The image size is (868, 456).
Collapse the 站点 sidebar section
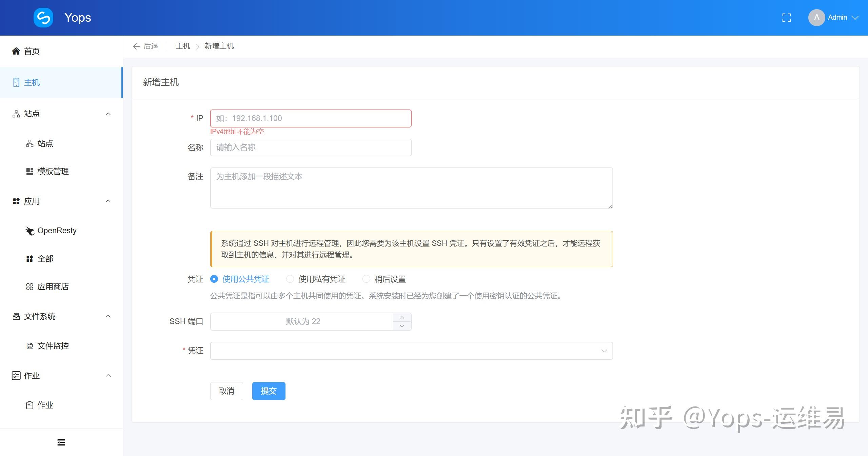(x=108, y=114)
